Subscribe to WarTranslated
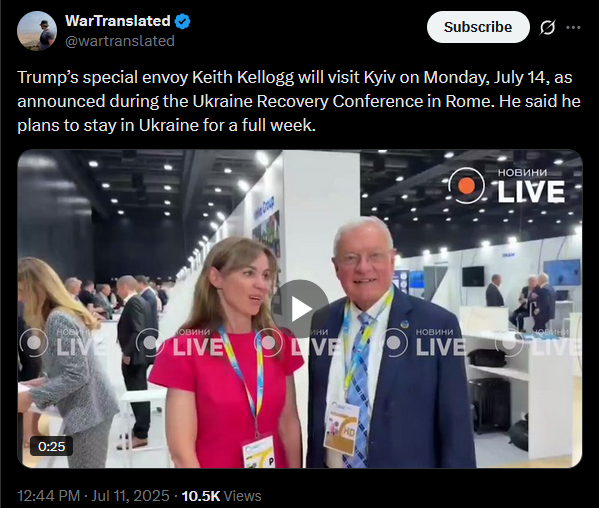 (x=478, y=27)
